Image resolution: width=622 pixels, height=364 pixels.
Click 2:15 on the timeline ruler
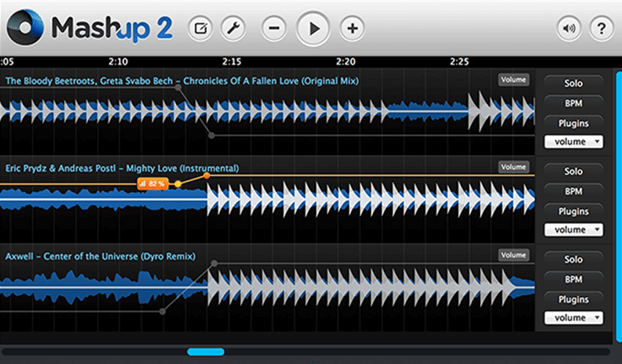pyautogui.click(x=232, y=61)
